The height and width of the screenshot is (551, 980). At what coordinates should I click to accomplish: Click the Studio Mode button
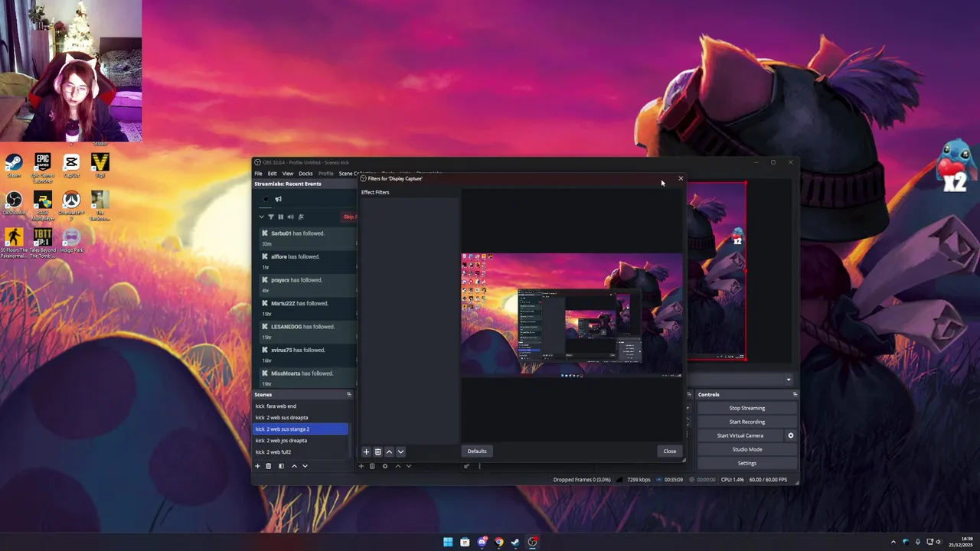click(x=746, y=449)
